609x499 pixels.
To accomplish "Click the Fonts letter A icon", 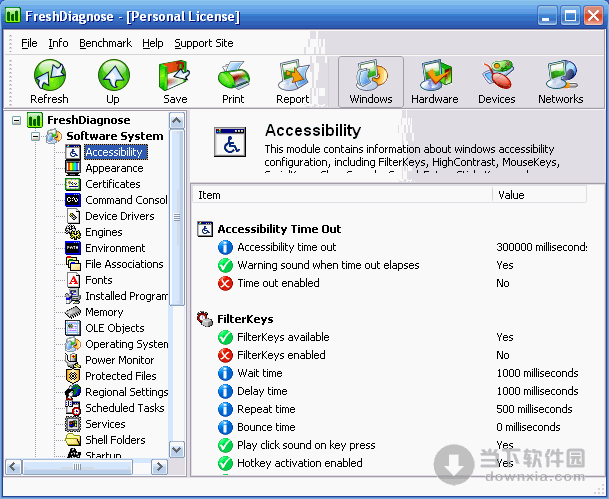I will 73,280.
